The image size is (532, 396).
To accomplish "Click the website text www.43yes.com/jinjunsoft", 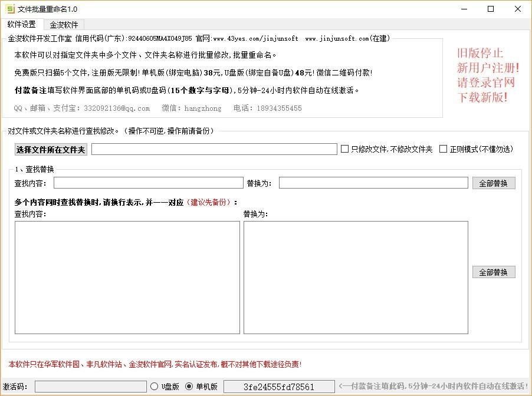I will 255,39.
